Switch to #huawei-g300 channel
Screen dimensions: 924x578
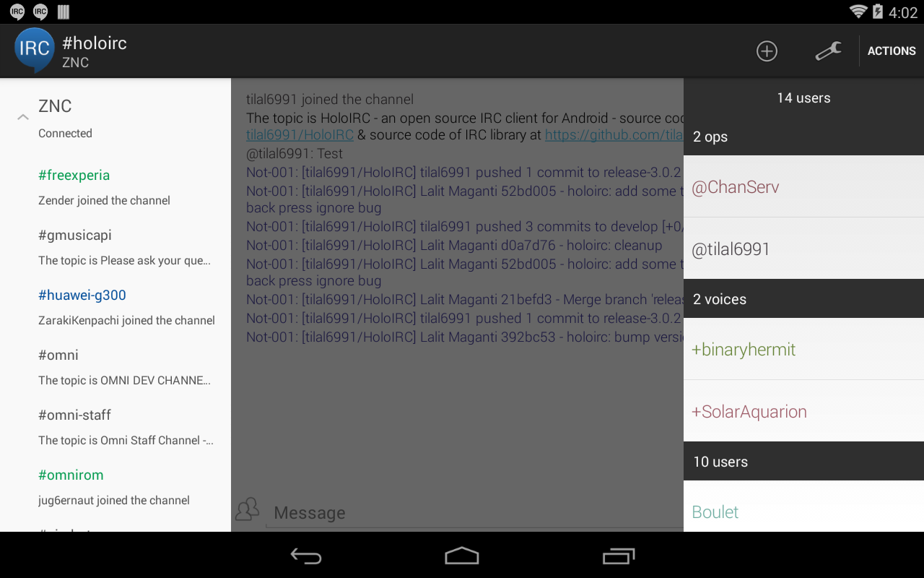pyautogui.click(x=115, y=307)
